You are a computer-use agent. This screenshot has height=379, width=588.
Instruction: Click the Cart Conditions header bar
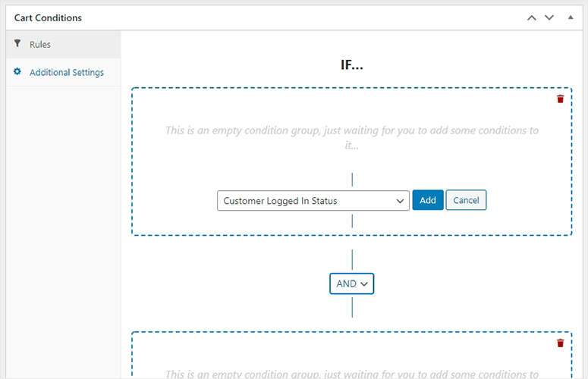pyautogui.click(x=294, y=17)
